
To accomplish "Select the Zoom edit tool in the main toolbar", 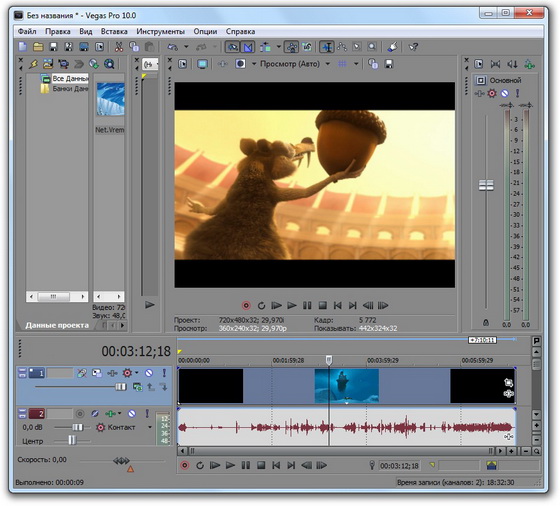I will pos(372,47).
